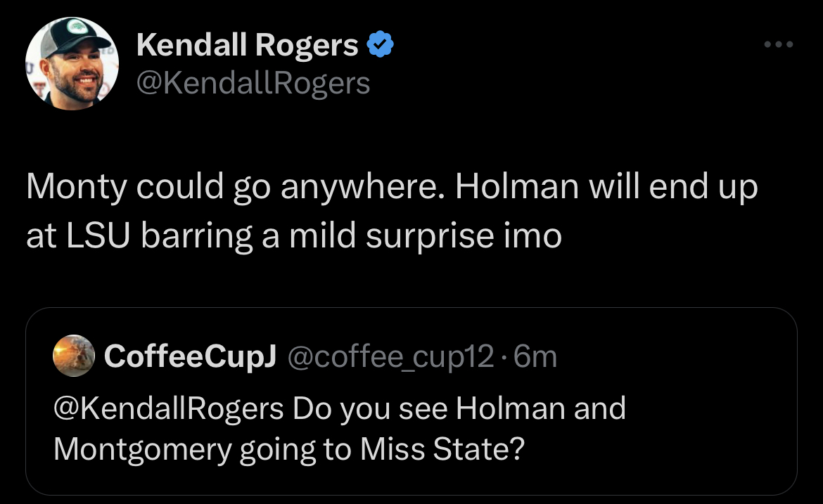Viewport: 823px width, 504px height.
Task: Click "Do you see Holman and" text
Action: click(459, 408)
